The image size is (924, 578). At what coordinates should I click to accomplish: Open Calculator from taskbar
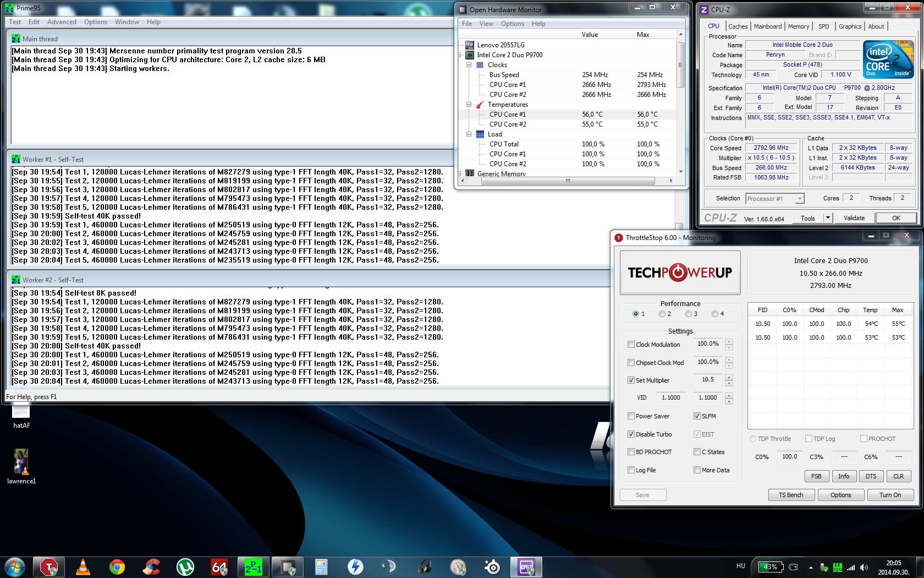pos(322,567)
